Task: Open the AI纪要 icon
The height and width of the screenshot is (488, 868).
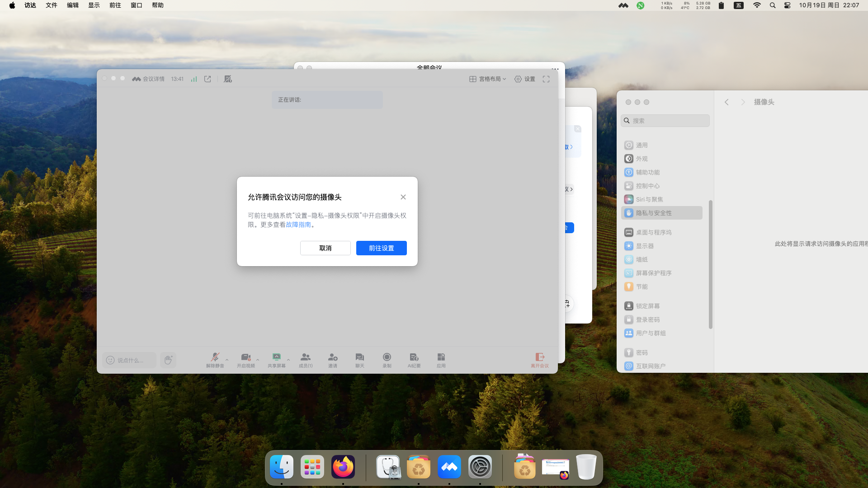Action: tap(414, 357)
